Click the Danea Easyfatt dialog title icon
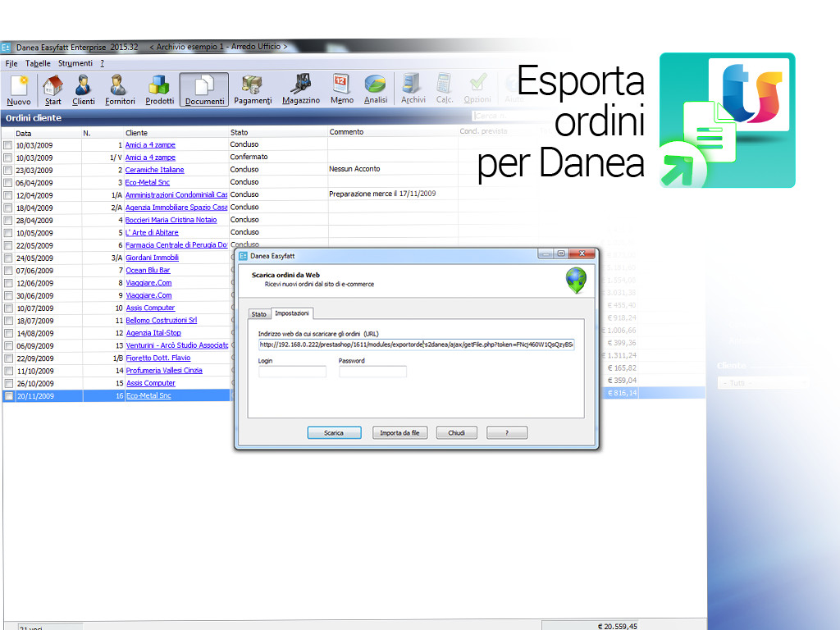 243,256
